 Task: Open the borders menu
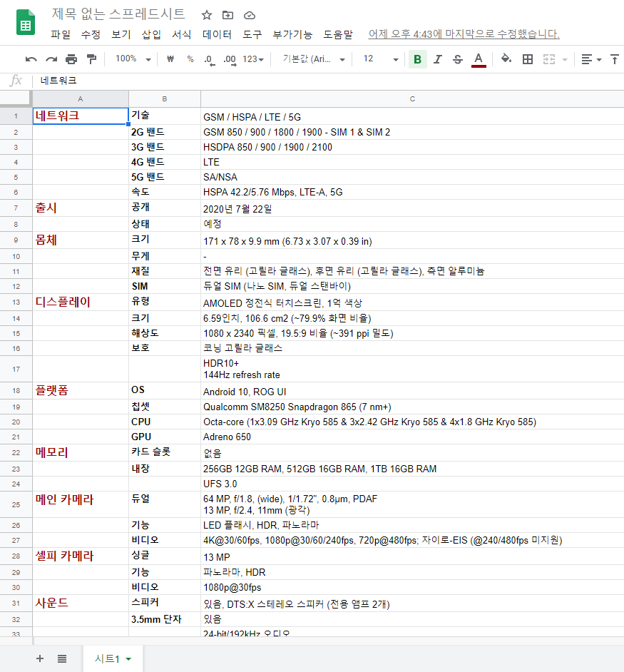[528, 59]
